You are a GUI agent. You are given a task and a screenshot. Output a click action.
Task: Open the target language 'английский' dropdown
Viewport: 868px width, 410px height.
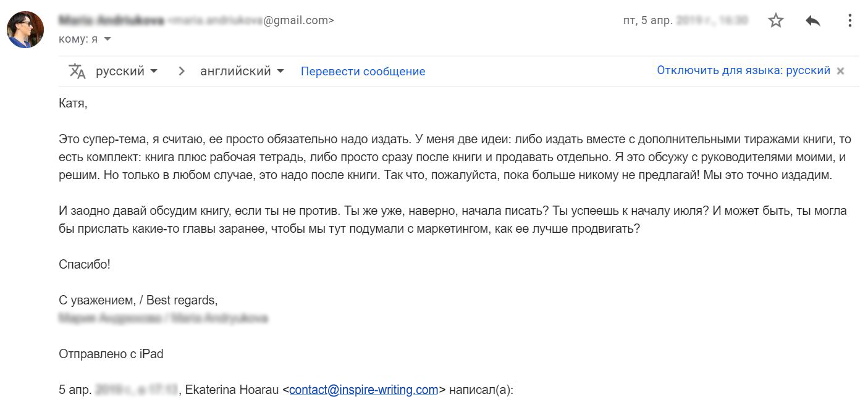(x=242, y=71)
